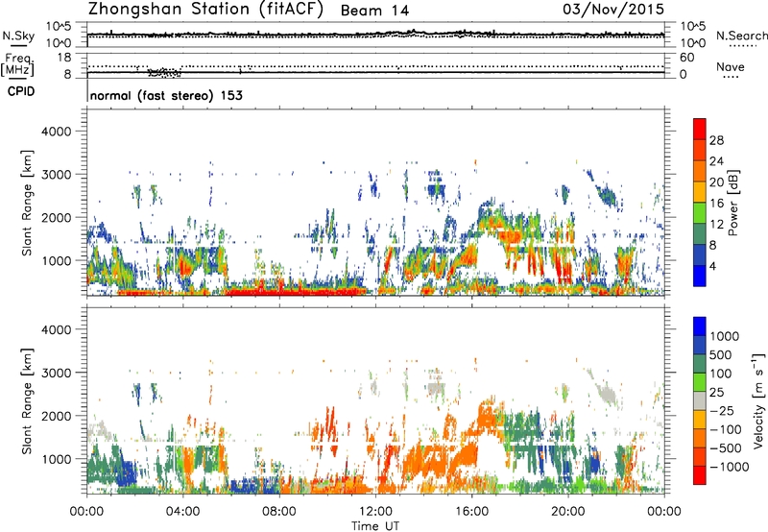Click the right '10^0' noise axis label
This screenshot has height=532, width=768.
pyautogui.click(x=692, y=43)
